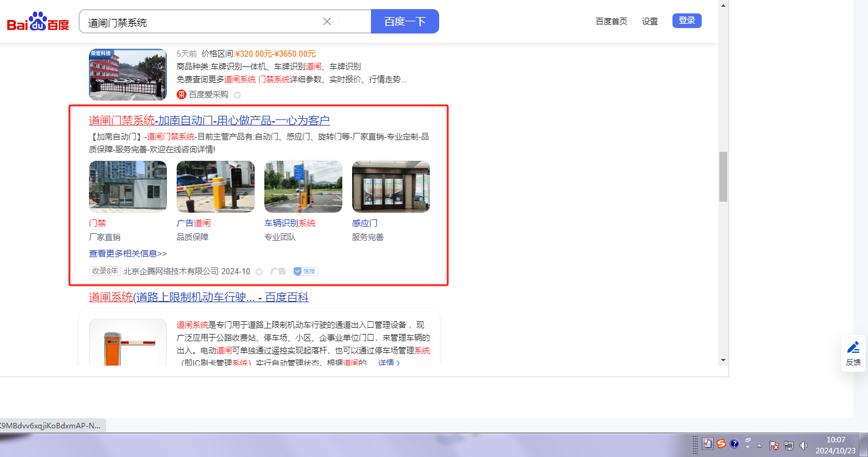Open the 道闸系统 百度百科 result title
The image size is (868, 457).
(x=199, y=297)
